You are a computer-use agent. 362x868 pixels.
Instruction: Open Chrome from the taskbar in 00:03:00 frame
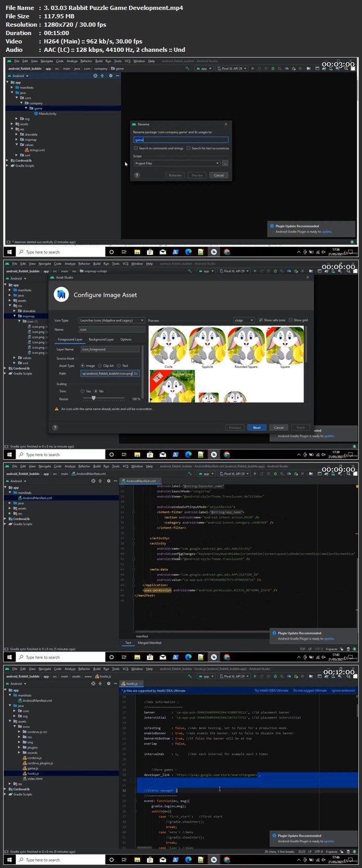(x=227, y=252)
